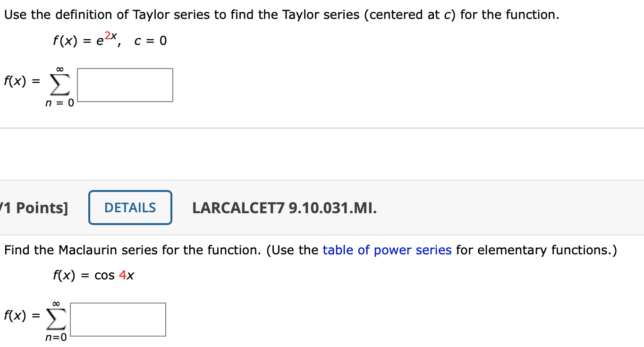Open the table of power series link
644x347 pixels.
[387, 250]
